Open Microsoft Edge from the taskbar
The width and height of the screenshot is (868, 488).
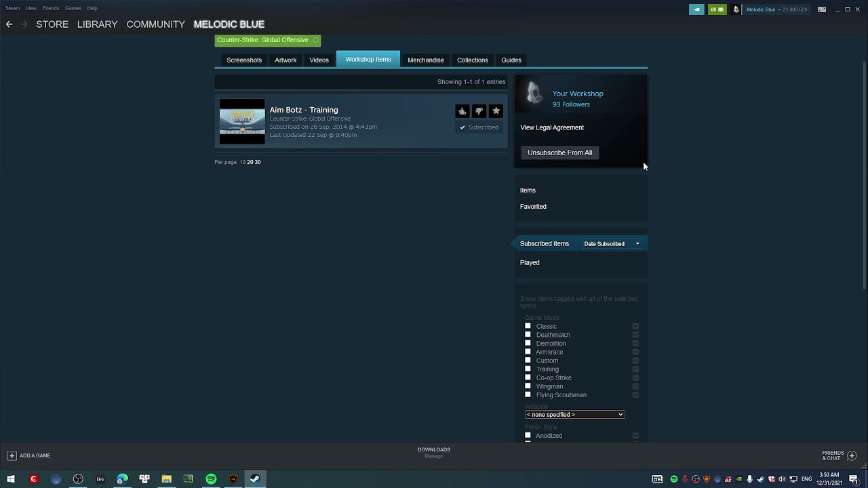[122, 479]
